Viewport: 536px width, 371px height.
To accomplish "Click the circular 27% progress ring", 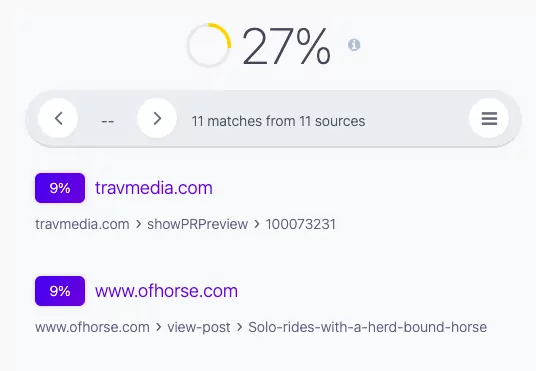I will coord(209,45).
